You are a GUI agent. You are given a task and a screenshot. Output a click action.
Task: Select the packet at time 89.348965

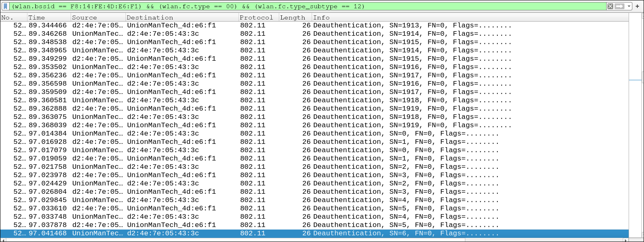click(x=315, y=50)
